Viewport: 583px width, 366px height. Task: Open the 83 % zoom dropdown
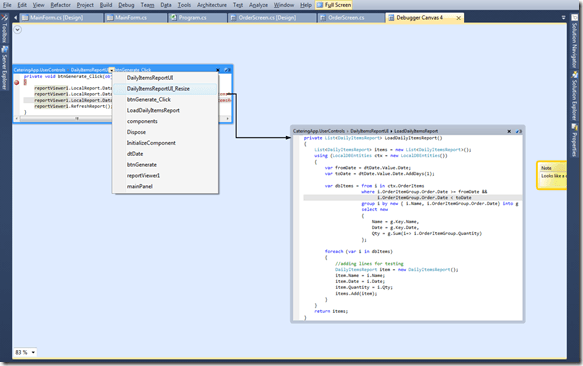(x=25, y=352)
